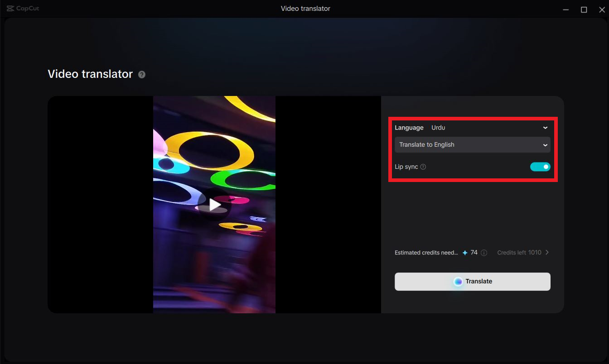
Task: Click the Lip sync info icon
Action: point(423,167)
